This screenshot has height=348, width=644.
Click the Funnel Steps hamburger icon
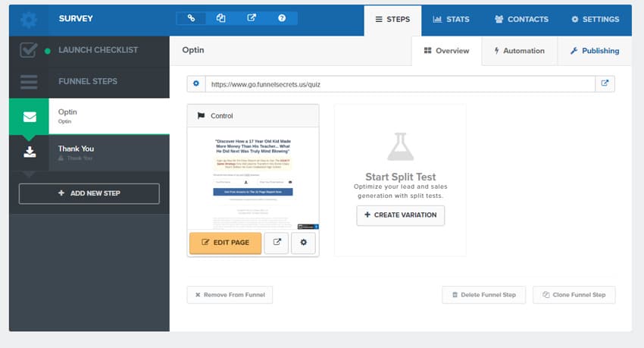(x=29, y=82)
